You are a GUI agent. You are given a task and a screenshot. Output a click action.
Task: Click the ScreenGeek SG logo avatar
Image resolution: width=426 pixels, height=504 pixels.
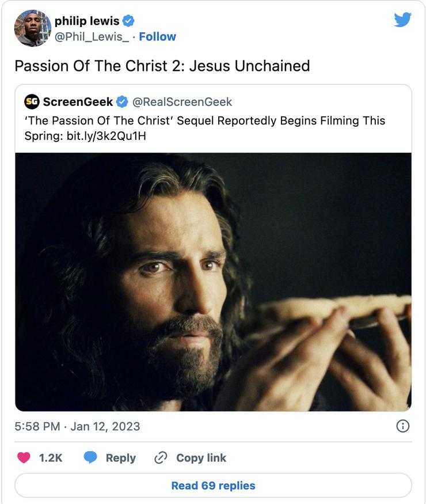click(x=32, y=102)
